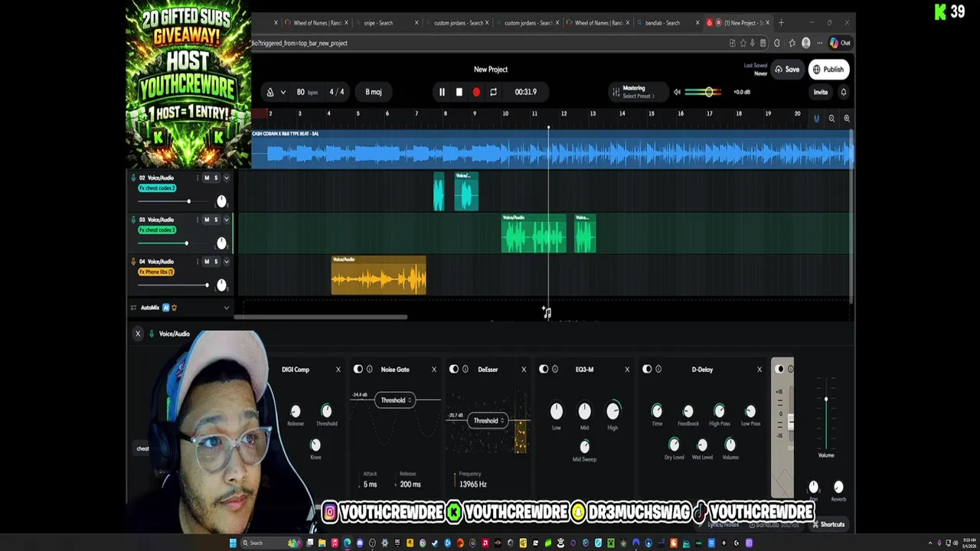Change the 4/4 time signature
Screen dimensions: 980x551
(x=337, y=92)
